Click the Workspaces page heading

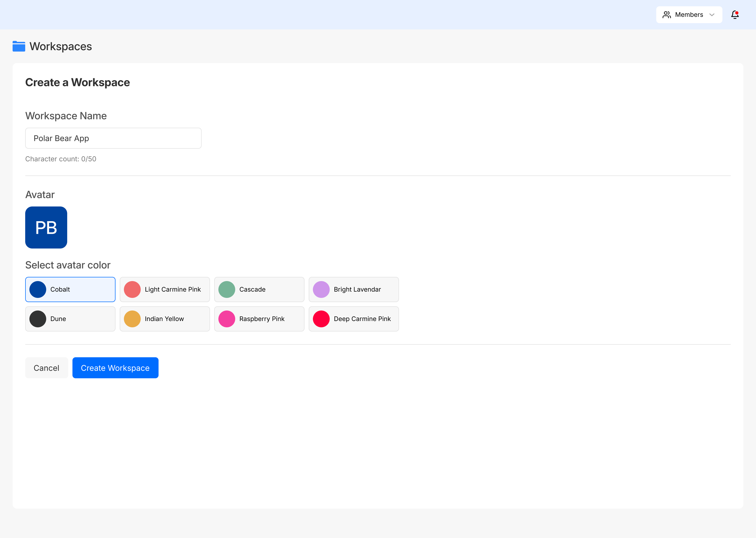61,46
